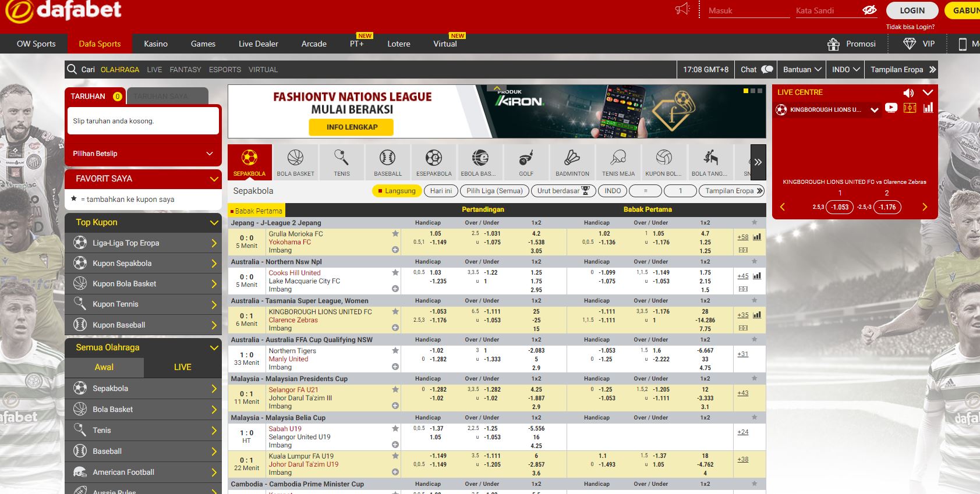Screen dimensions: 980x494
Task: Open Kasino tab
Action: 155,44
